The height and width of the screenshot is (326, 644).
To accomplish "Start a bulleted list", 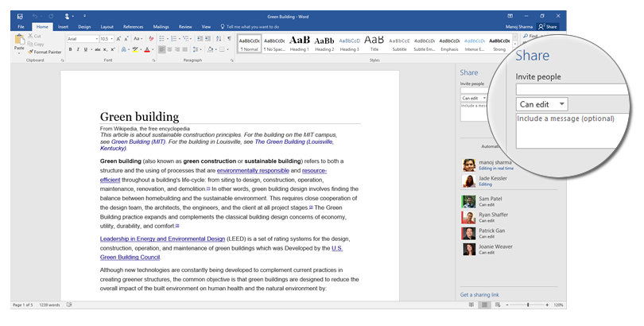I will pyautogui.click(x=162, y=39).
